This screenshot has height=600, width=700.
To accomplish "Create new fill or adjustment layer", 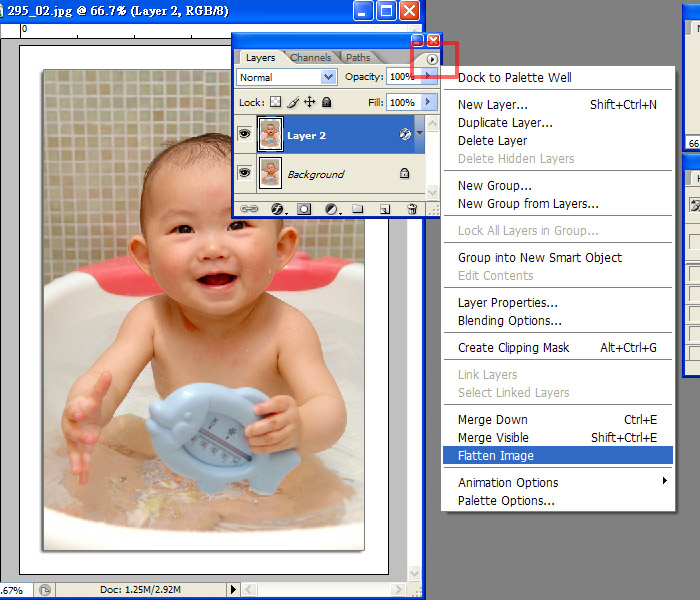I will coord(331,209).
